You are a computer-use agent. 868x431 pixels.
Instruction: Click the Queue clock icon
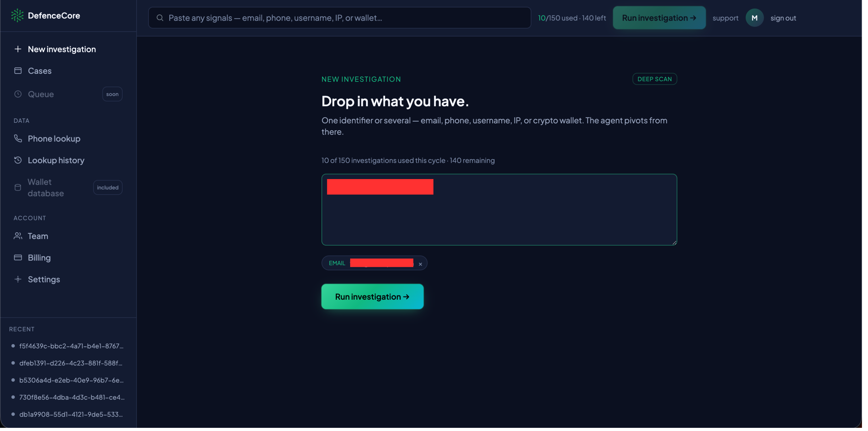pos(18,94)
